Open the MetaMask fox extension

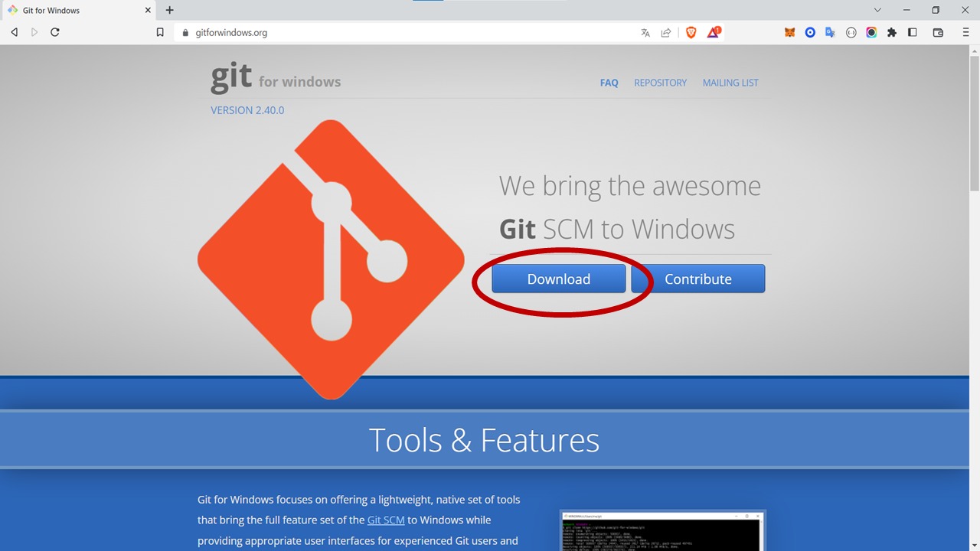tap(789, 32)
